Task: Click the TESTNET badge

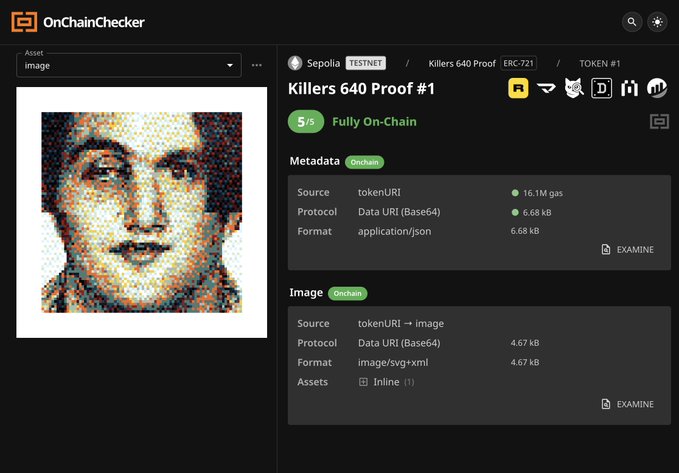Action: [365, 63]
